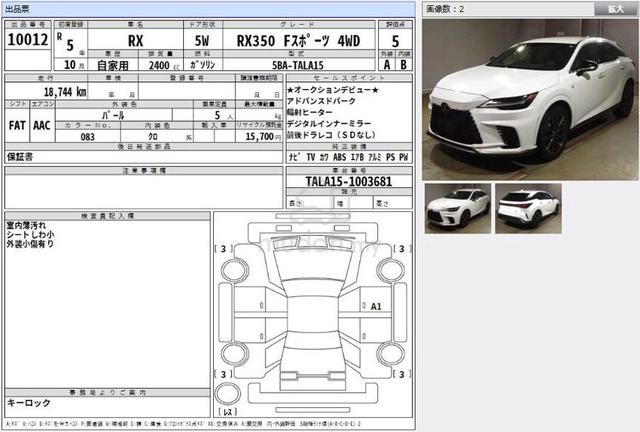This screenshot has width=640, height=432.
Task: Click the 拡大 enlarge button
Action: tap(616, 9)
